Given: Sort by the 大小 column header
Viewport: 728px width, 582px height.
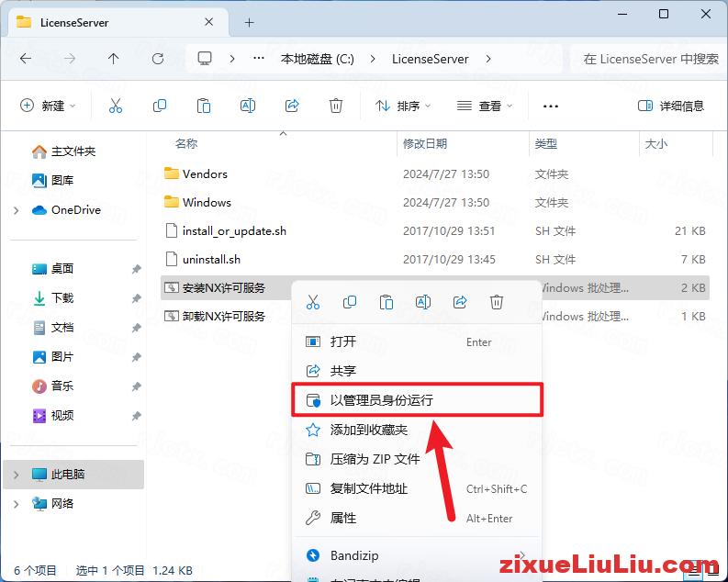Looking at the screenshot, I should click(x=656, y=144).
